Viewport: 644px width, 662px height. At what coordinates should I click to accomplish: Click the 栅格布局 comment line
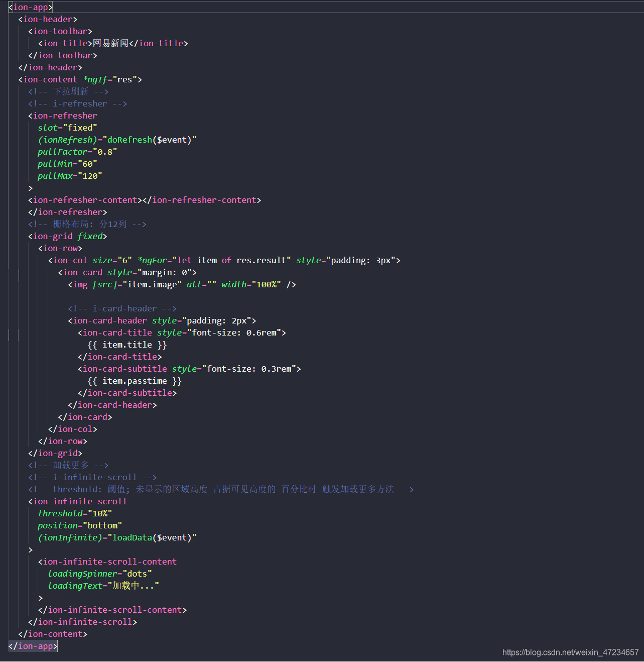pyautogui.click(x=87, y=224)
